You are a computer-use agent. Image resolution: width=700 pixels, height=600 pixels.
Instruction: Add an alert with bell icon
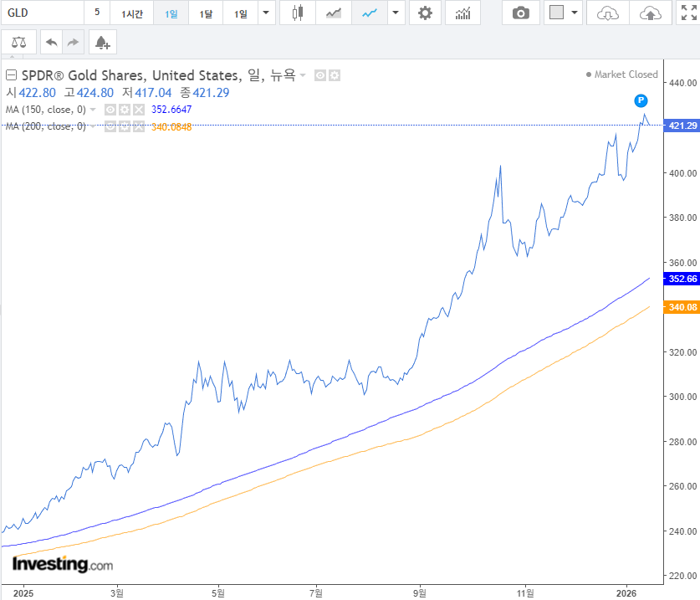[103, 43]
